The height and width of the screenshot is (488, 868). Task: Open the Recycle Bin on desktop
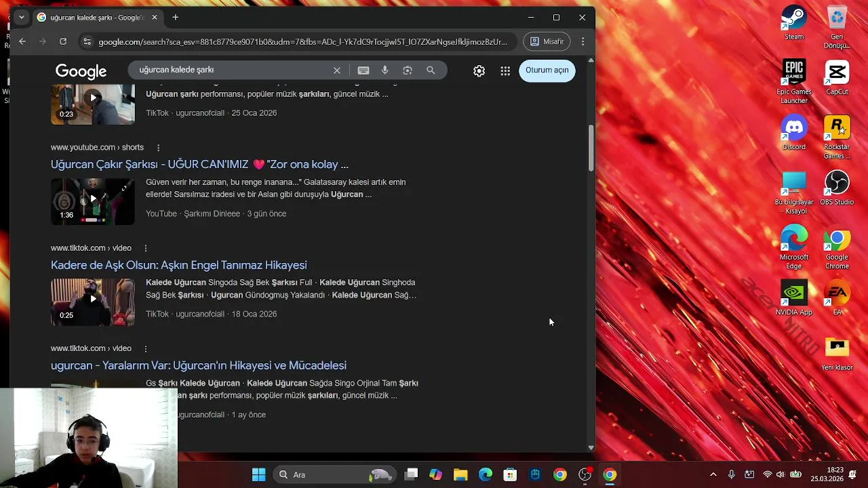click(837, 27)
